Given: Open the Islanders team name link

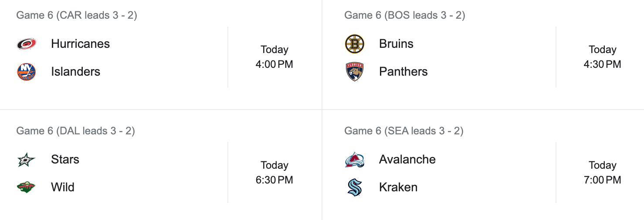Looking at the screenshot, I should pos(75,72).
